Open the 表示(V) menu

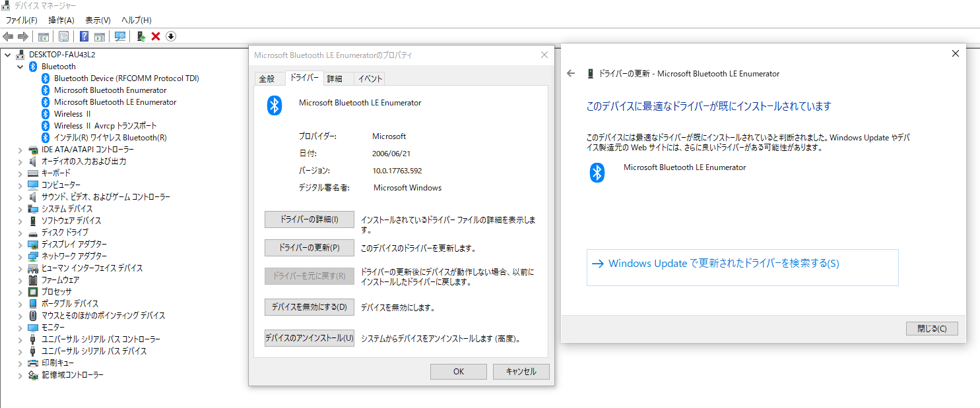coord(98,20)
